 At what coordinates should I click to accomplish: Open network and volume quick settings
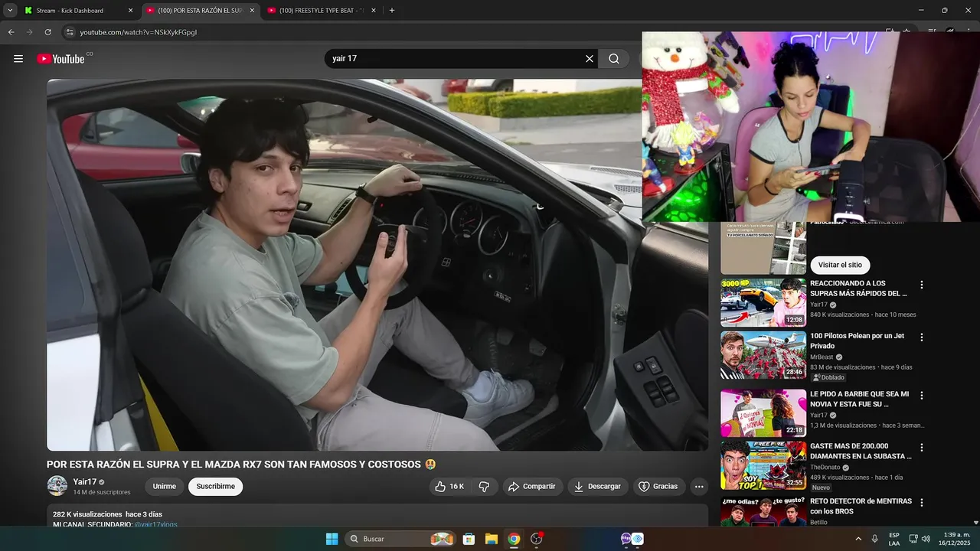pos(920,539)
